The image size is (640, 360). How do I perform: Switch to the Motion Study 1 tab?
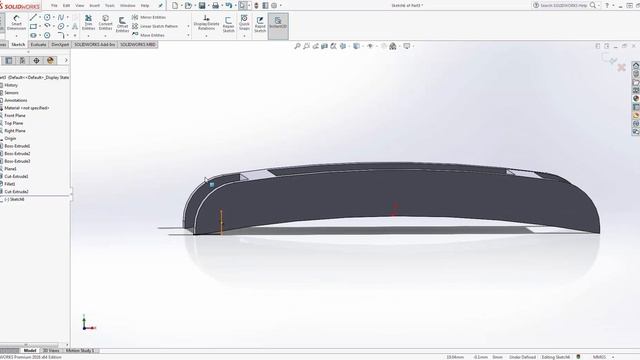pyautogui.click(x=80, y=351)
